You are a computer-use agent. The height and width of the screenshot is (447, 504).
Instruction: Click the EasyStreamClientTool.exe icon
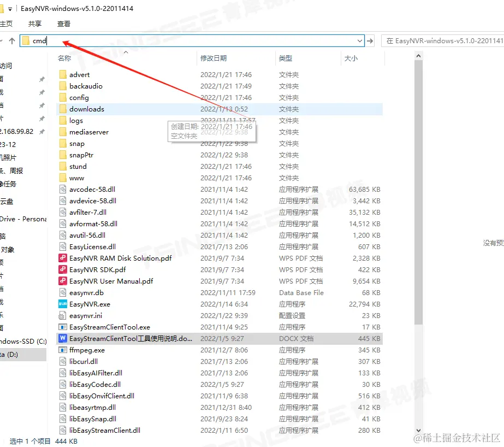63,327
